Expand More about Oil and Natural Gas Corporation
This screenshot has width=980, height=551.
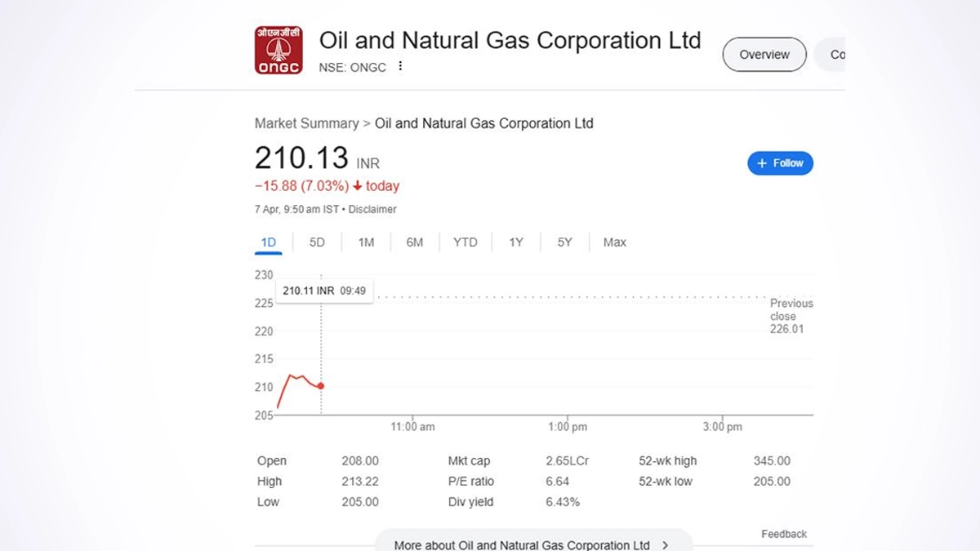point(531,544)
